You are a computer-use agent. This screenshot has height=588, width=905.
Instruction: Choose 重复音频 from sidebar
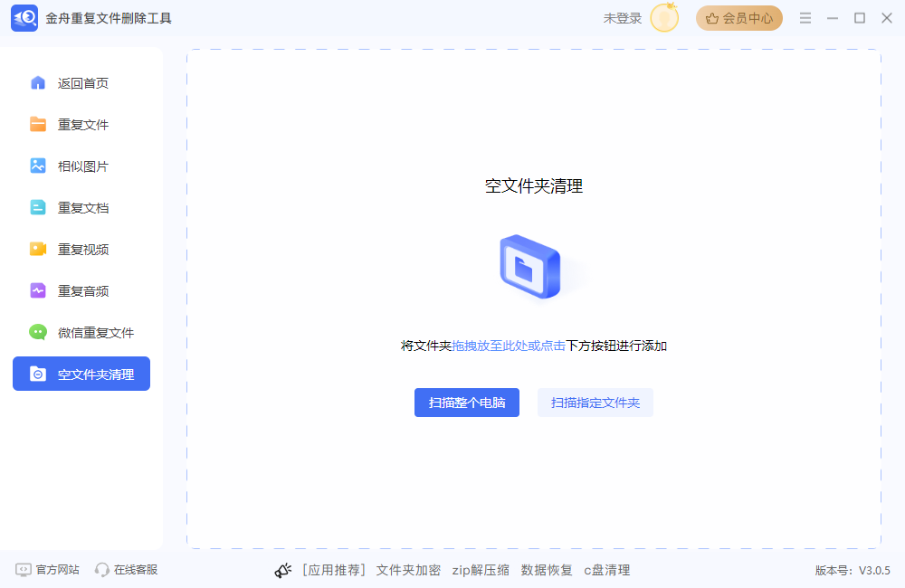click(81, 290)
